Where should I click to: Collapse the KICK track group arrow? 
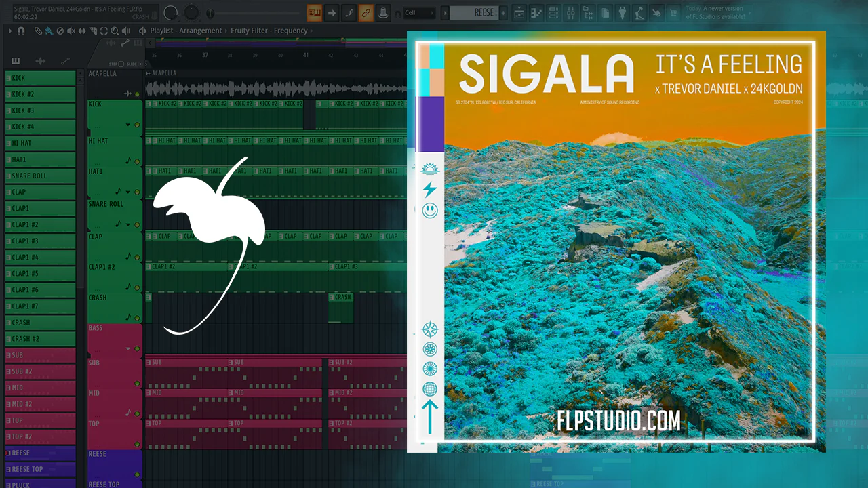[127, 125]
